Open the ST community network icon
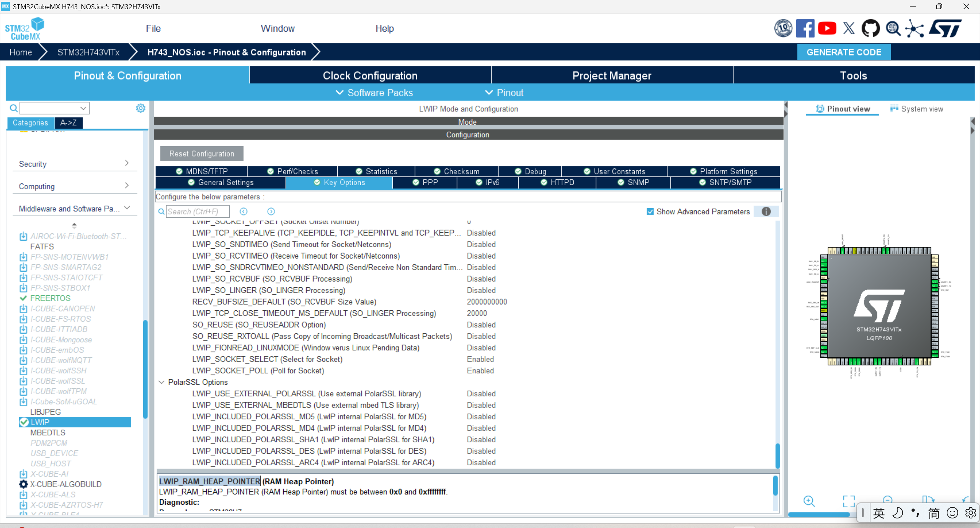Image resolution: width=980 pixels, height=528 pixels. click(x=915, y=29)
